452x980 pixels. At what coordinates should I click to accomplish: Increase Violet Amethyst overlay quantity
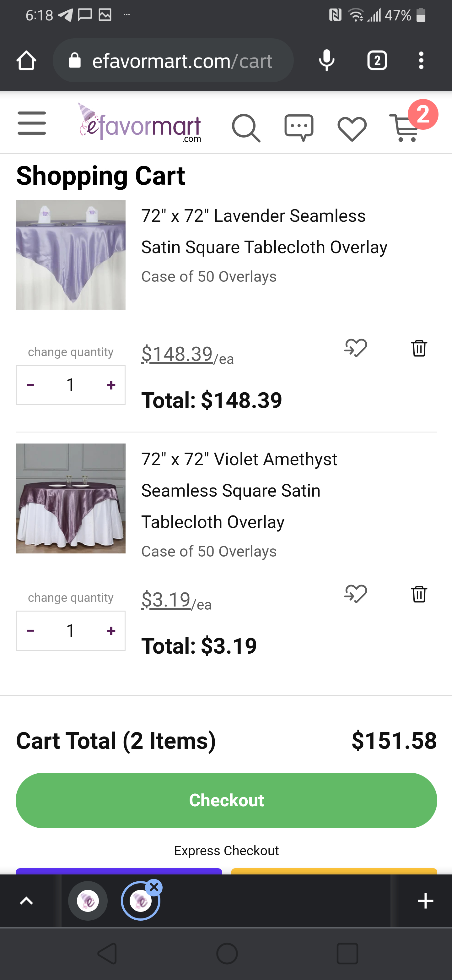pos(111,631)
